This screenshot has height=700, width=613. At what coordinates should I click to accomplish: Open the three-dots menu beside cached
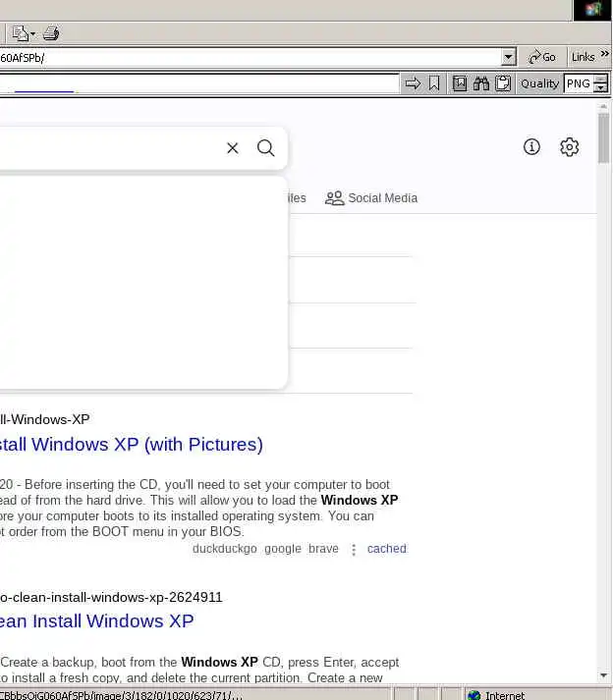click(x=354, y=550)
